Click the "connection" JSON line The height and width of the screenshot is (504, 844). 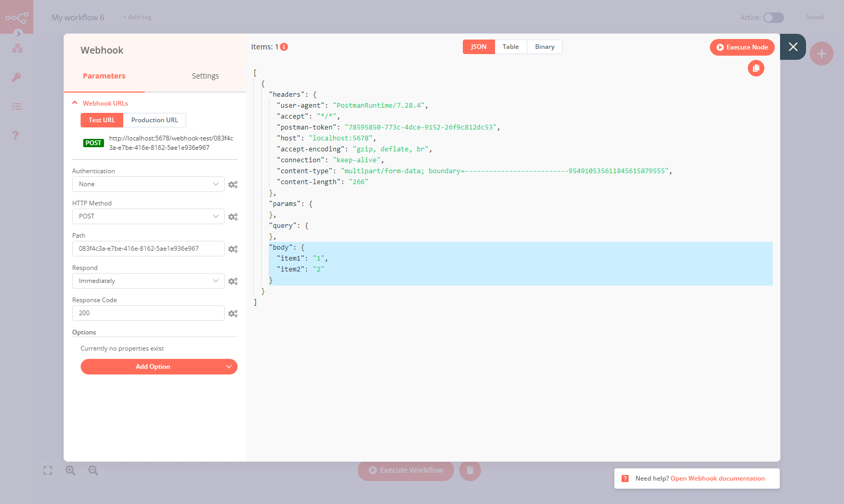coord(331,160)
